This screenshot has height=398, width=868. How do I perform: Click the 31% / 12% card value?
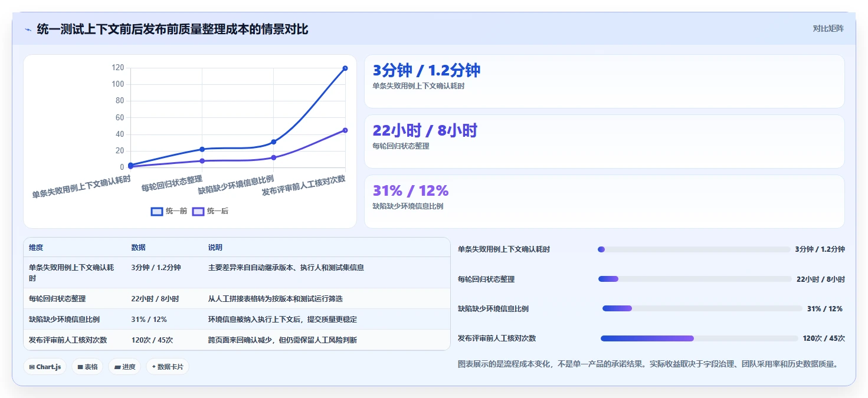411,190
